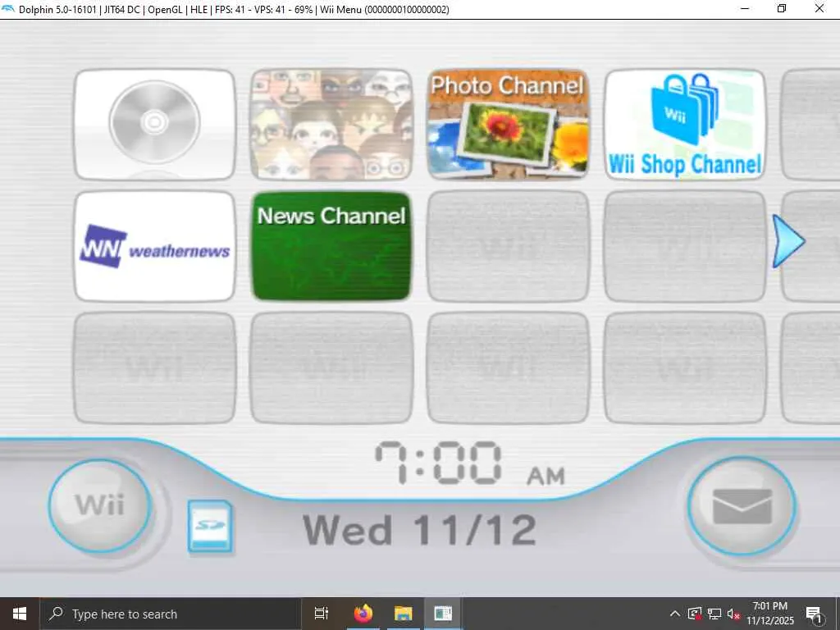Click the Wed 11/12 date text
The image size is (840, 630).
point(419,531)
